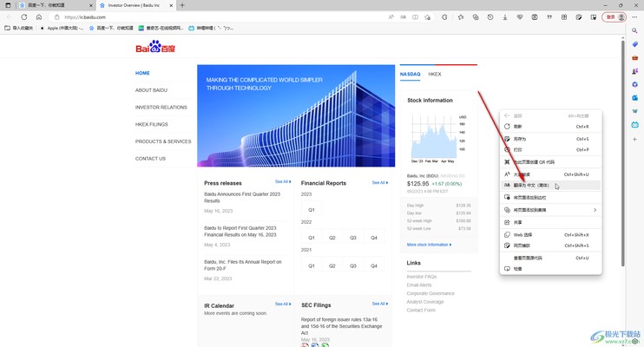
Task: Open CONTACT US navigation link
Action: click(x=150, y=159)
